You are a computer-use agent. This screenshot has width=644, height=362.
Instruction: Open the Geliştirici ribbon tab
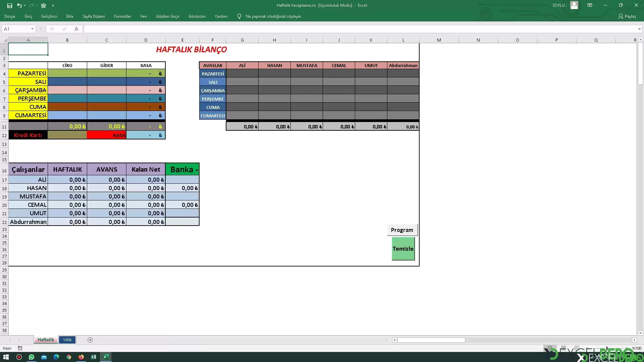point(49,16)
